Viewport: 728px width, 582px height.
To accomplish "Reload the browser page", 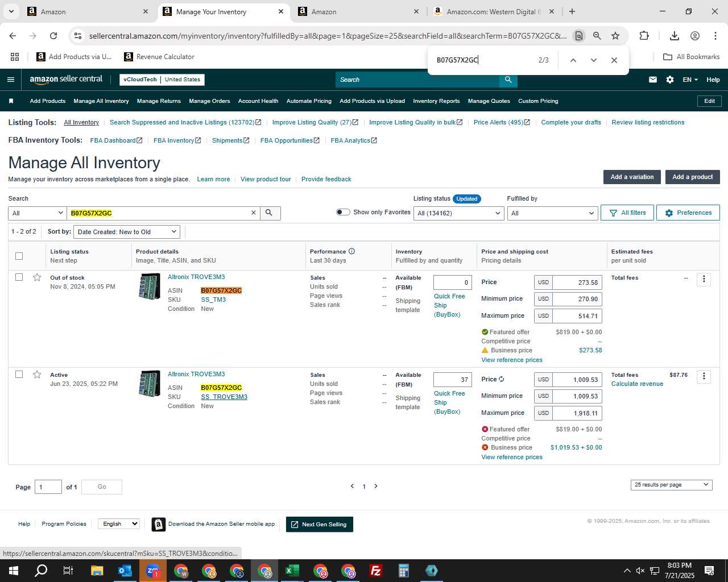I will (53, 36).
